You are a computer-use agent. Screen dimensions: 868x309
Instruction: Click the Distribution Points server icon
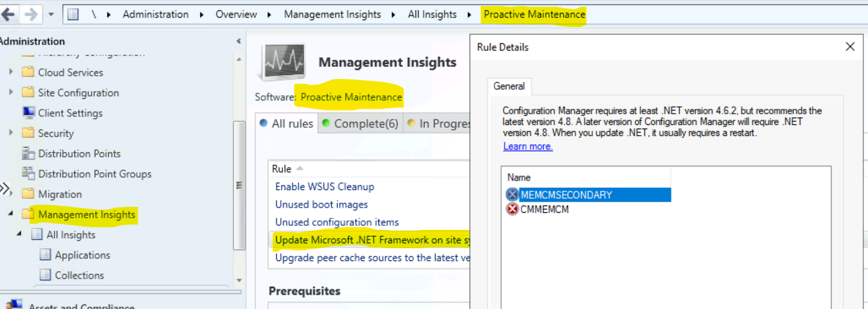pyautogui.click(x=28, y=153)
